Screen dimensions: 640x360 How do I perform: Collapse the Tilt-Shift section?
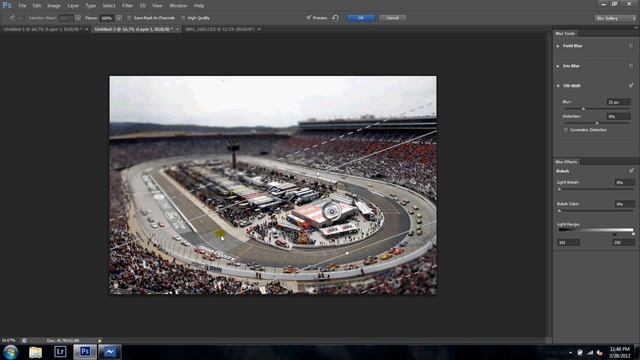point(558,86)
